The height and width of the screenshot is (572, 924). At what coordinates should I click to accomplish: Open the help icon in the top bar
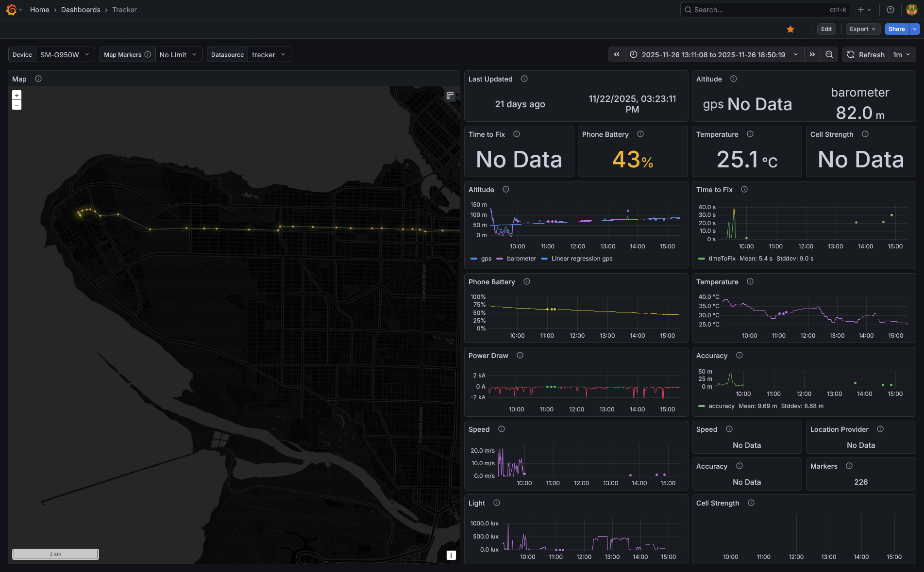pos(890,10)
